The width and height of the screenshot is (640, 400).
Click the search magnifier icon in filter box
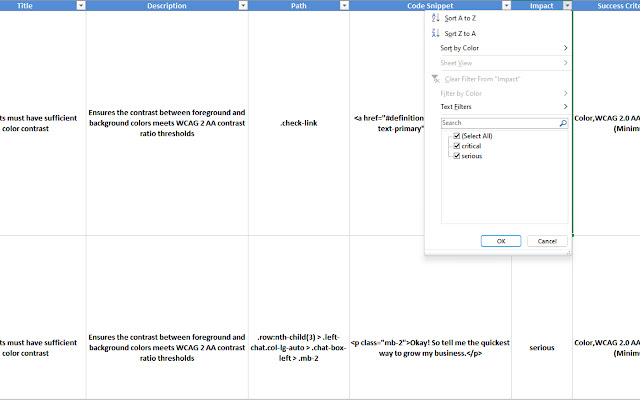pyautogui.click(x=563, y=123)
